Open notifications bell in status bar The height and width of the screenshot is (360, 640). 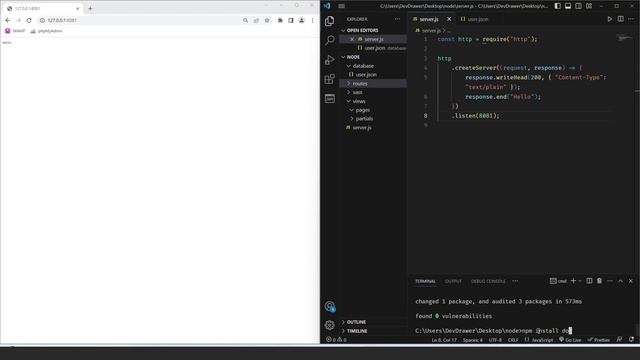631,340
